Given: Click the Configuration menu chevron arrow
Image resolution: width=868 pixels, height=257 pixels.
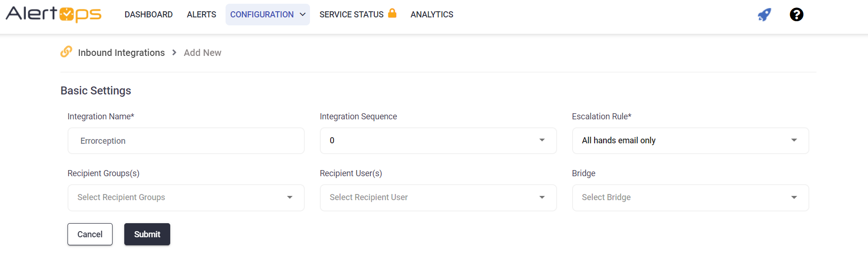Looking at the screenshot, I should click(x=302, y=15).
